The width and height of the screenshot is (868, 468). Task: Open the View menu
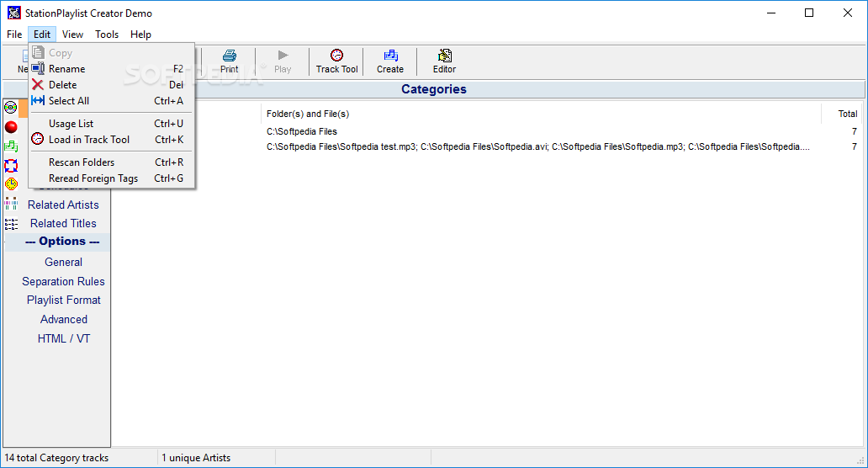(x=72, y=35)
